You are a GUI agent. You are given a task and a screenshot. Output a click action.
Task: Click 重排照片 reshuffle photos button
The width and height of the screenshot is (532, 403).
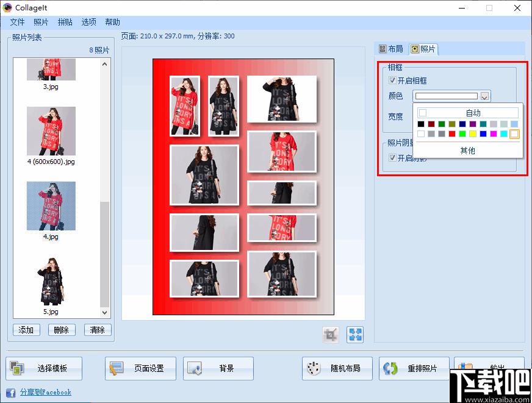[x=414, y=368]
